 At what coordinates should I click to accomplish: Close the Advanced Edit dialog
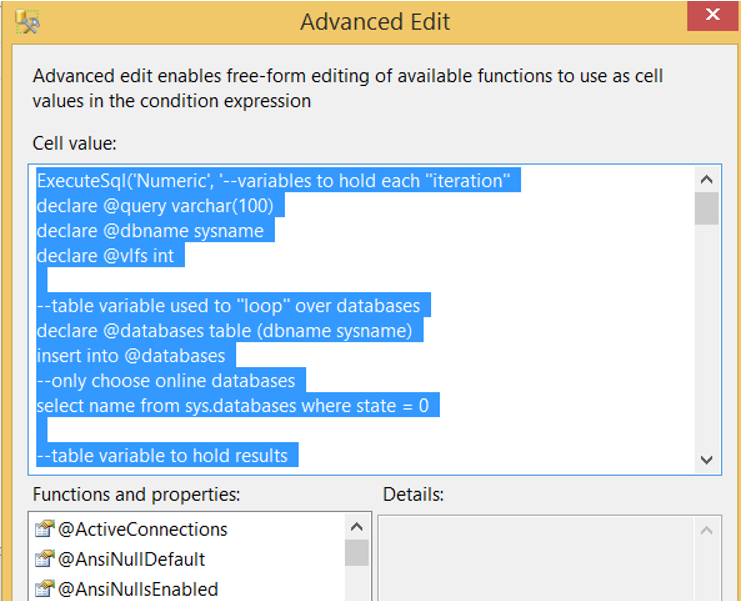tap(712, 16)
